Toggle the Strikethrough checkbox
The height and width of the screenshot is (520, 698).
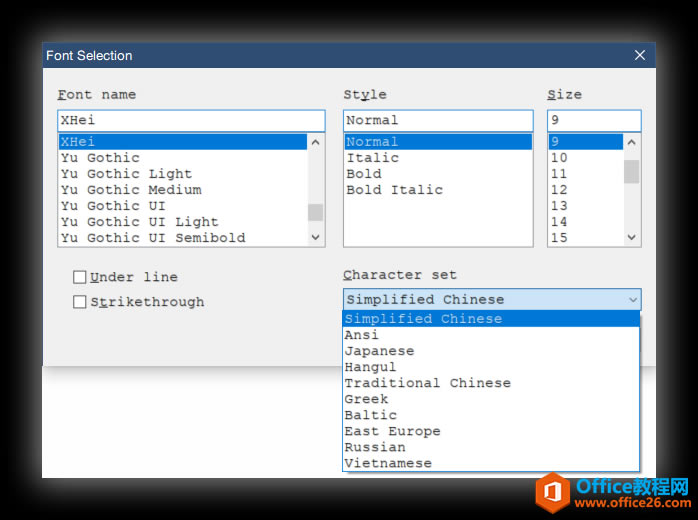(80, 302)
